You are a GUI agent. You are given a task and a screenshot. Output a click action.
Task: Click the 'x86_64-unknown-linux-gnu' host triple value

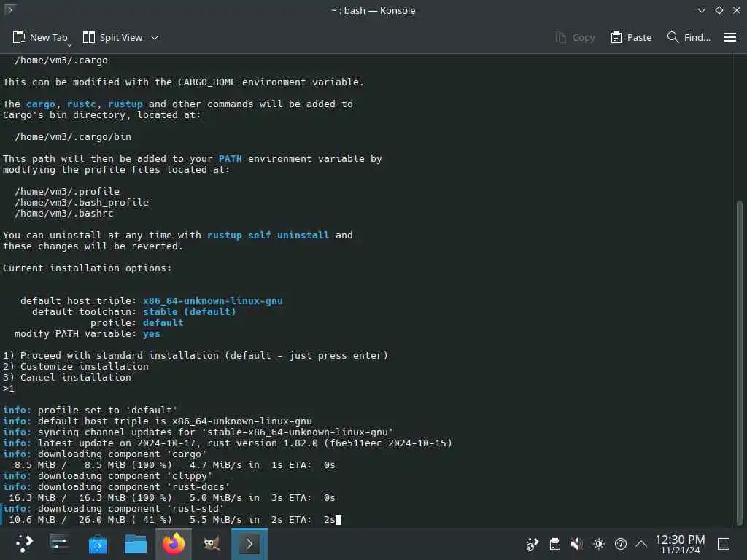point(213,301)
